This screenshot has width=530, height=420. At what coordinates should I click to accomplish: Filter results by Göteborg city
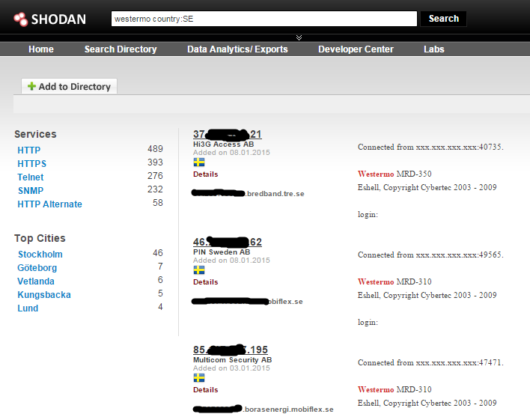point(37,268)
